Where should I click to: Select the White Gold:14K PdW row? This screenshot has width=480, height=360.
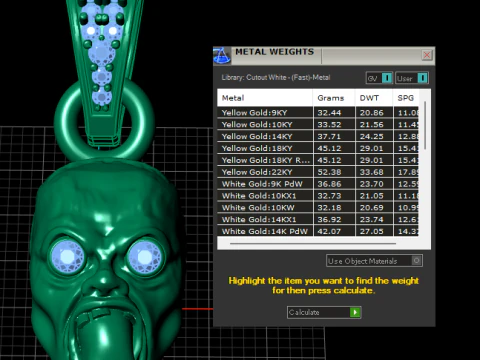pos(318,231)
